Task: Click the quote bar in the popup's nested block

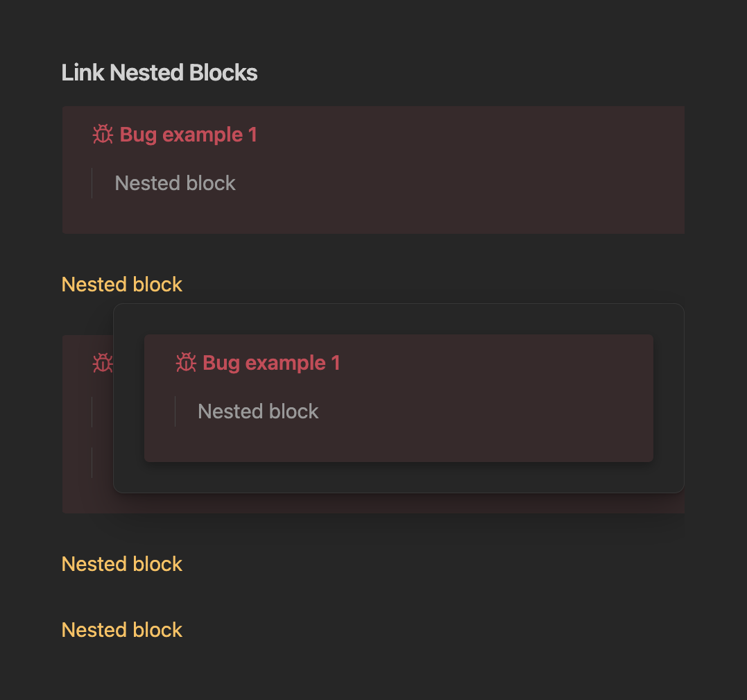Action: coord(175,411)
